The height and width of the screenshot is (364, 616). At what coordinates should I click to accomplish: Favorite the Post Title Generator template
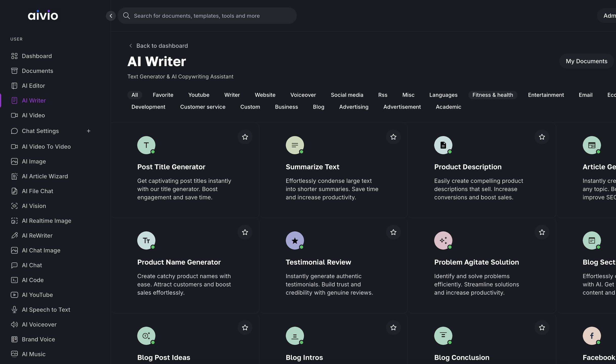pos(245,137)
